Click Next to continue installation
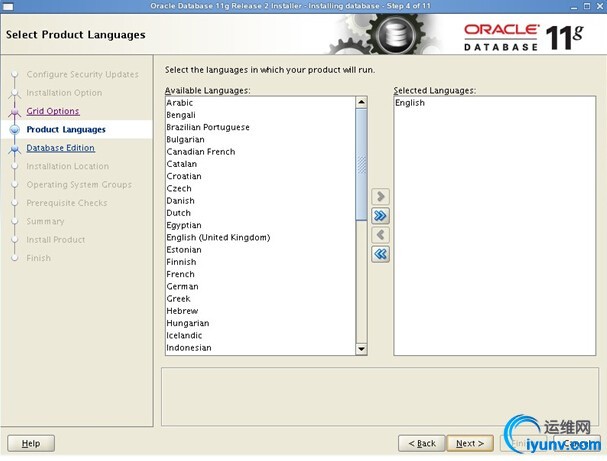 (x=470, y=443)
